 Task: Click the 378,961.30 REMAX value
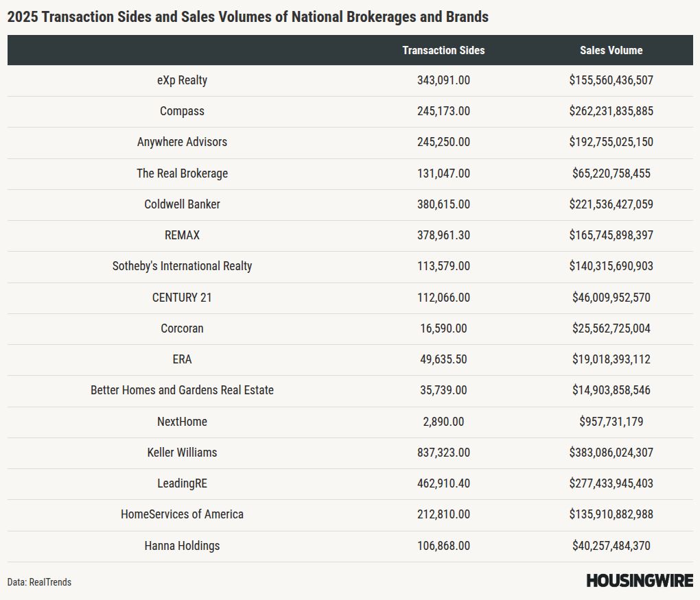pyautogui.click(x=443, y=235)
